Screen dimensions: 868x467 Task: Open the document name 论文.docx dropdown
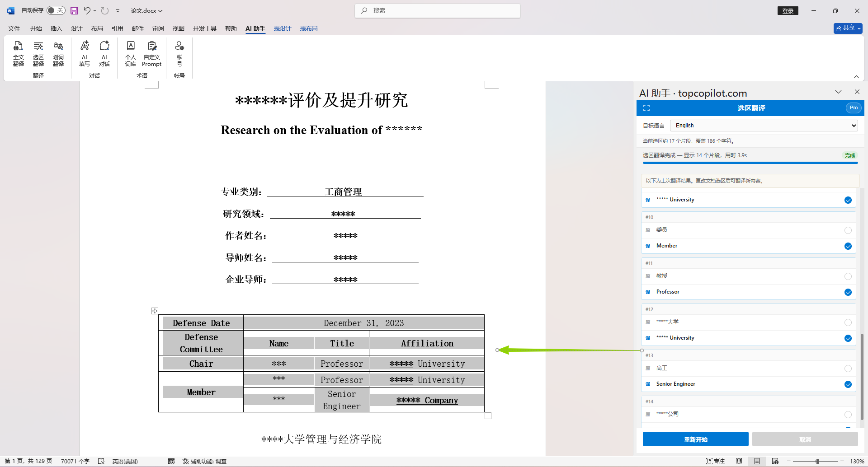tap(146, 10)
